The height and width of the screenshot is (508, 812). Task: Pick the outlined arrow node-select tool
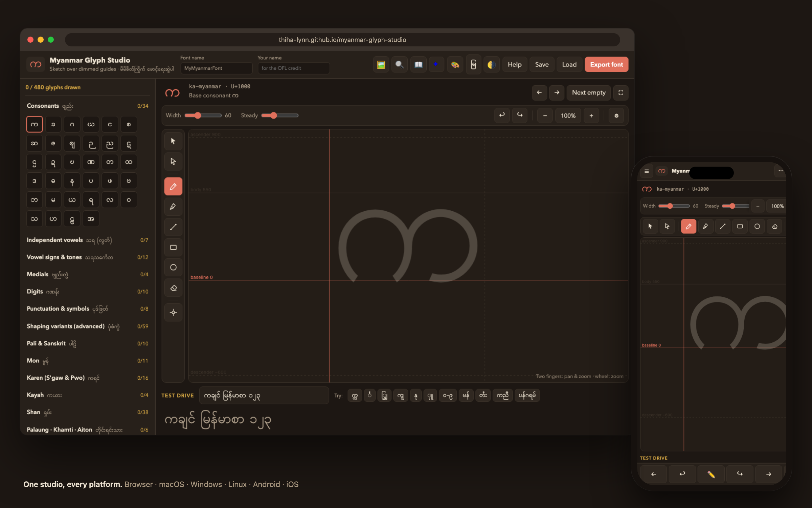pyautogui.click(x=173, y=162)
